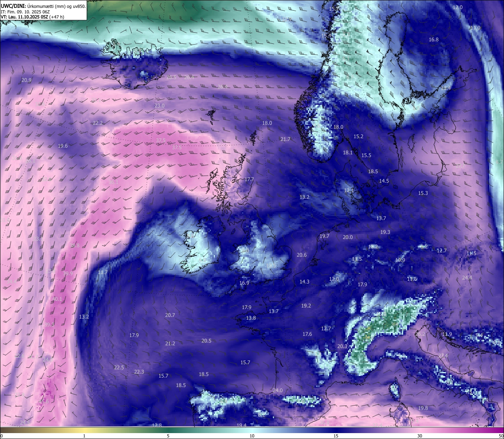Click the map value 24.0
This screenshot has width=504, height=439.
click(278, 391)
